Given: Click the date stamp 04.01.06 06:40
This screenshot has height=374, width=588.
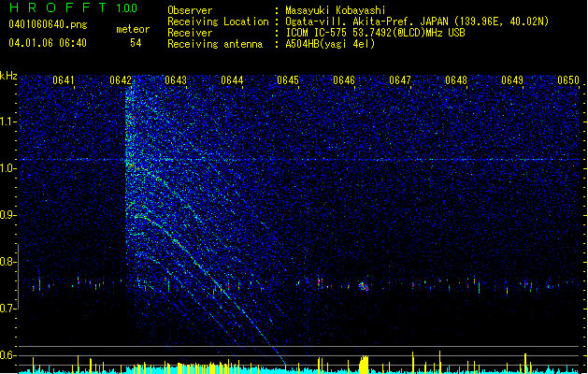Looking at the screenshot, I should point(48,43).
